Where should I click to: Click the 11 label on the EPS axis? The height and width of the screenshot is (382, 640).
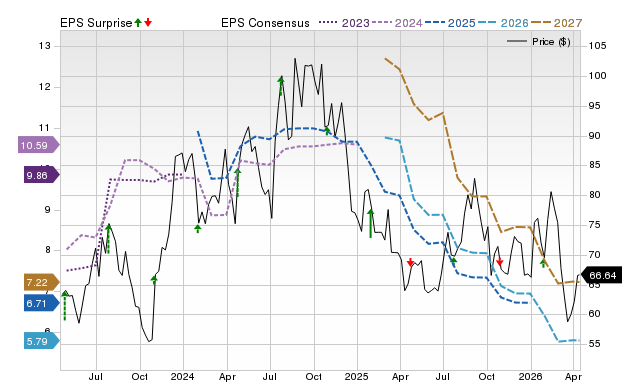coord(44,128)
